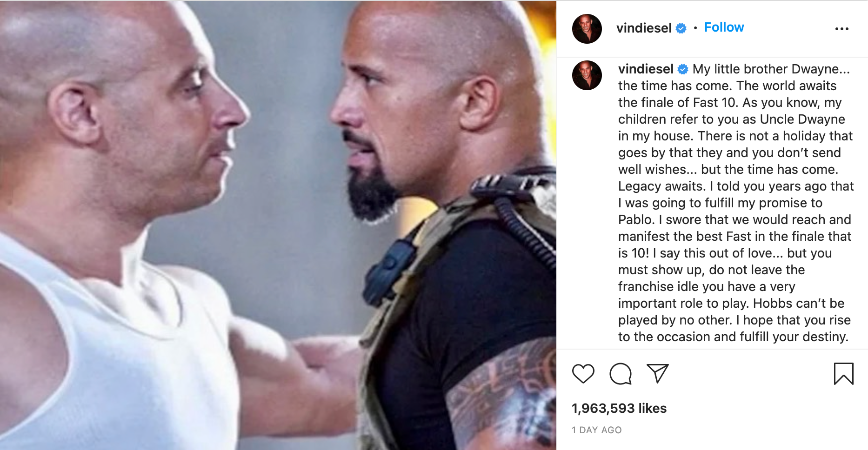Open vindiesel username in post header
The height and width of the screenshot is (450, 868).
pyautogui.click(x=644, y=28)
